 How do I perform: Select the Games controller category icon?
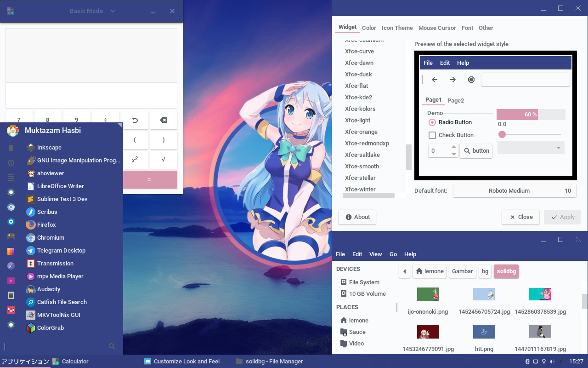tap(11, 236)
